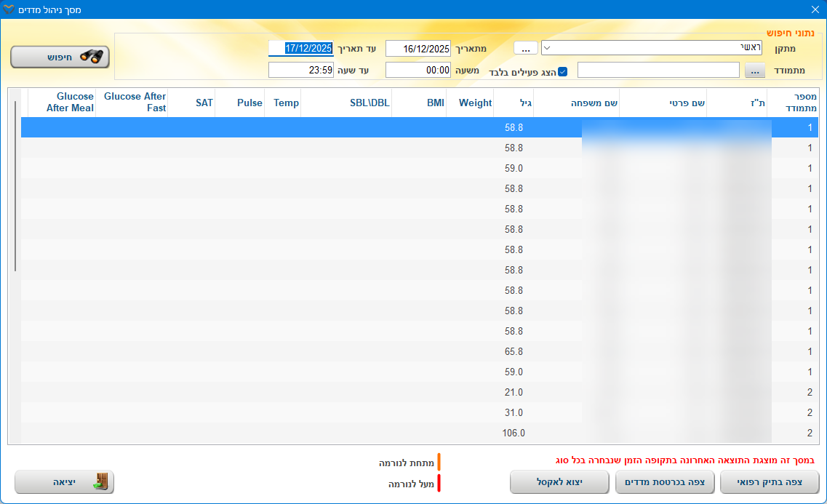This screenshot has width=827, height=504.
Task: Select the 'Glucose After Fast' column header
Action: [135, 103]
